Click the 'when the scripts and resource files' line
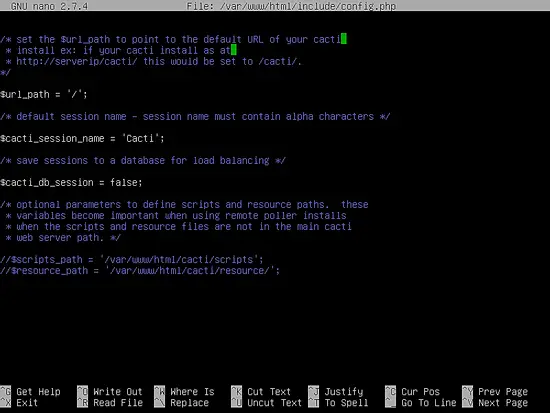This screenshot has height=413, width=550. tap(179, 226)
